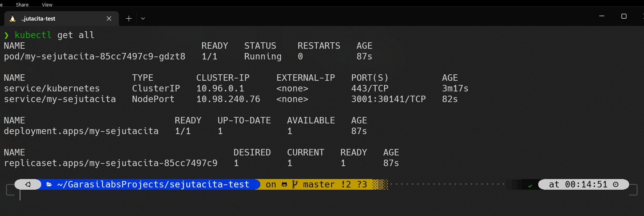Click the time 00:14:51 in prompt
The height and width of the screenshot is (216, 644).
(x=586, y=184)
